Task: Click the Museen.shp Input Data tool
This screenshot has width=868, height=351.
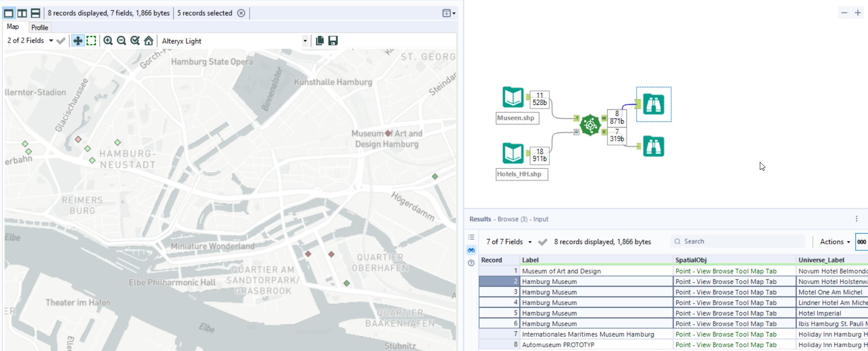Action: [x=513, y=97]
